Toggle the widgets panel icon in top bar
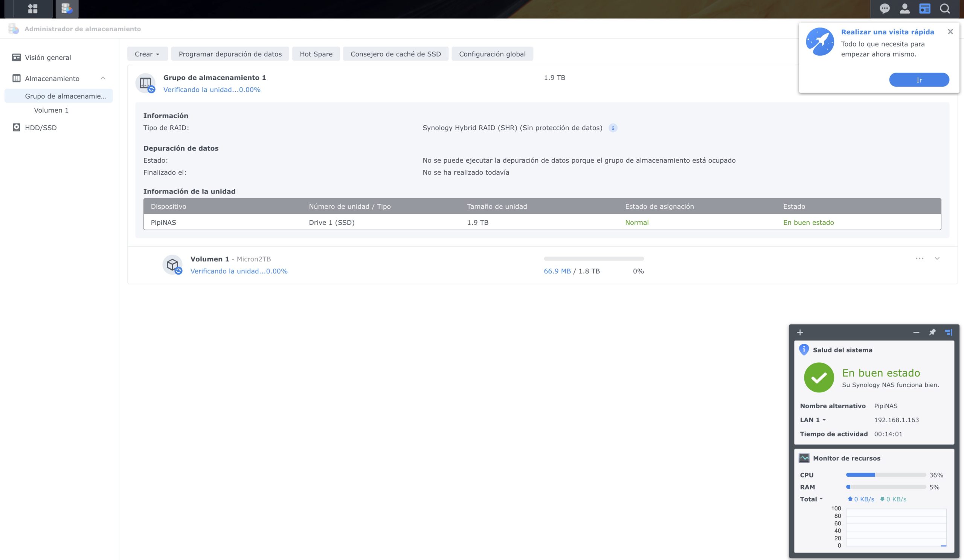Viewport: 964px width, 560px height. tap(924, 9)
